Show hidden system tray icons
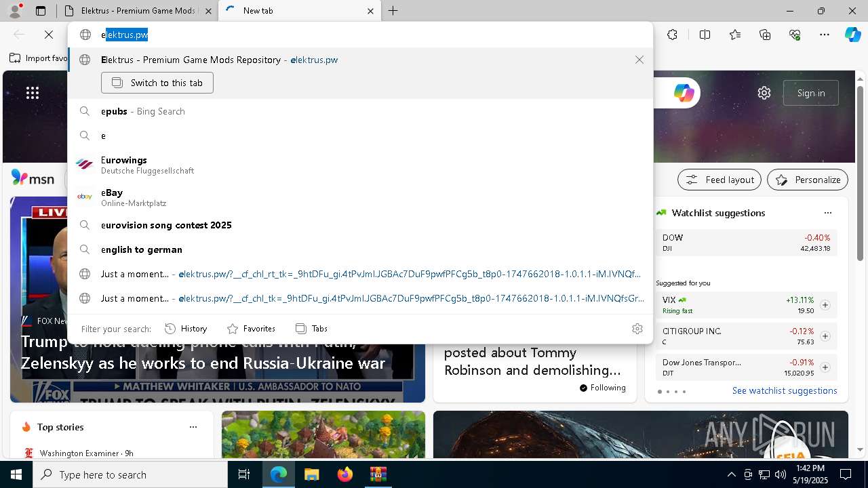868x488 pixels. [x=731, y=474]
